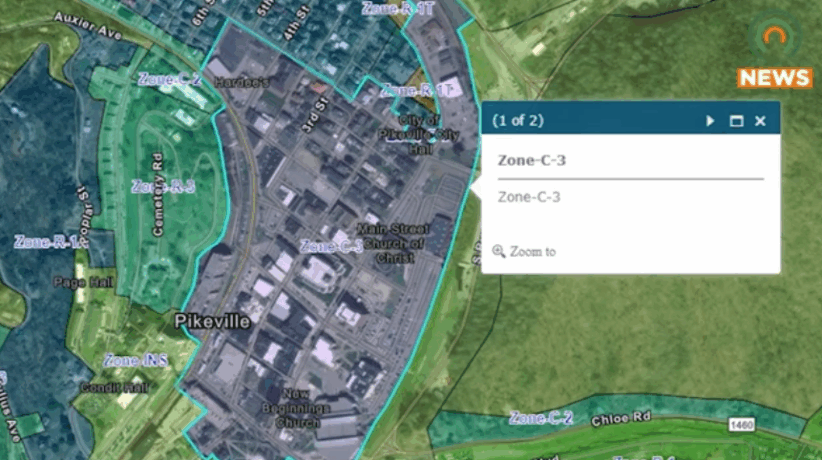Click the Pikeville city label

click(209, 321)
